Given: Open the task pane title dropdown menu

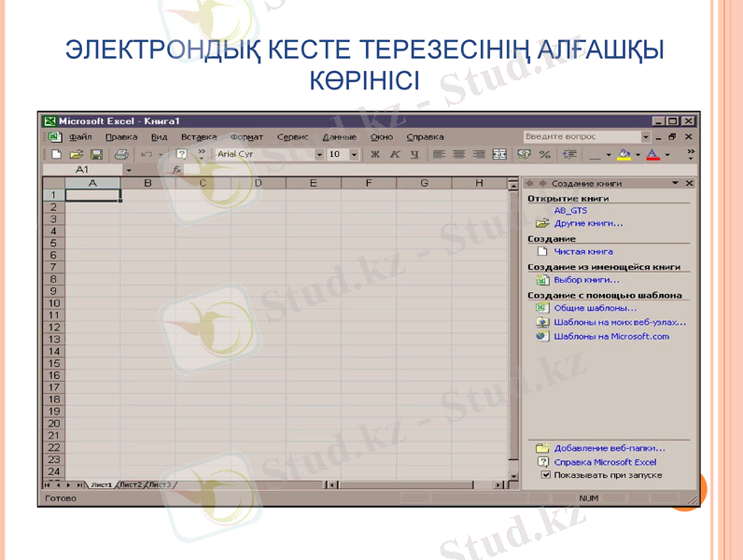Looking at the screenshot, I should tap(675, 183).
